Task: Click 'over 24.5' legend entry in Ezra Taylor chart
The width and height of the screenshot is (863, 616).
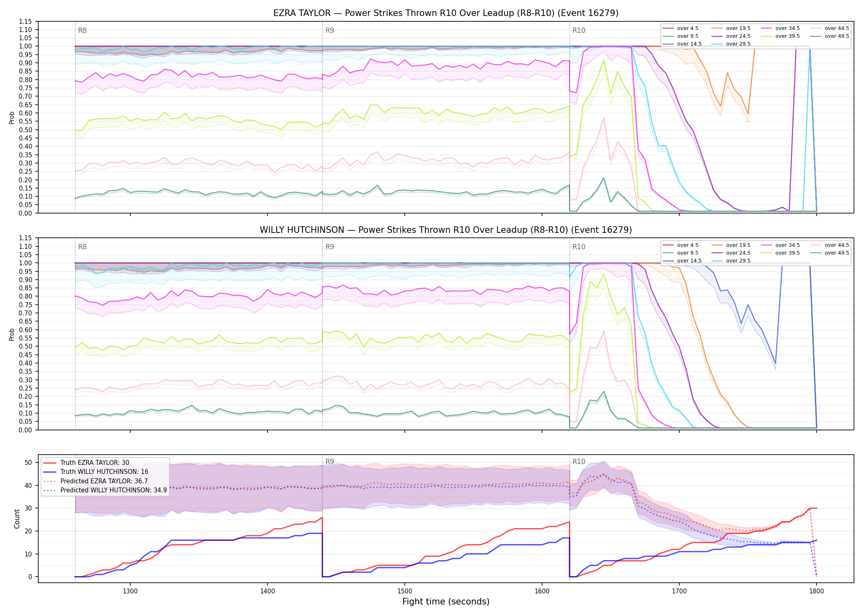Action: click(x=731, y=36)
